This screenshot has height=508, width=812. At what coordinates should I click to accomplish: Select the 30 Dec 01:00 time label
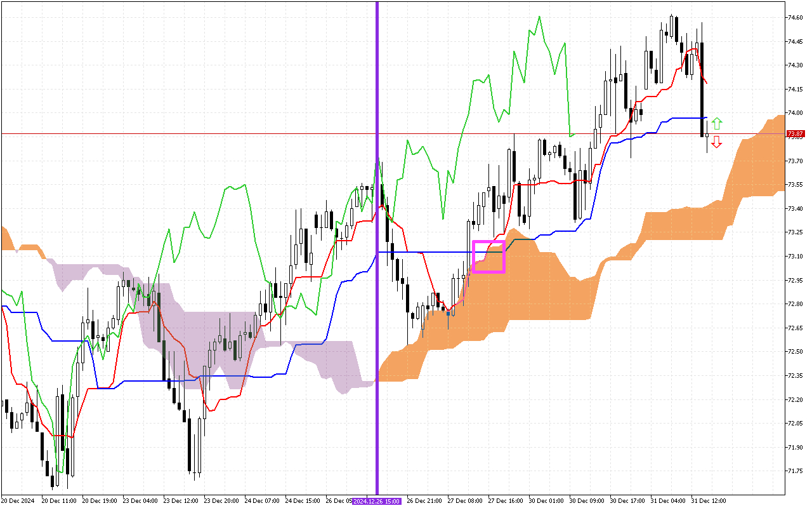click(546, 501)
